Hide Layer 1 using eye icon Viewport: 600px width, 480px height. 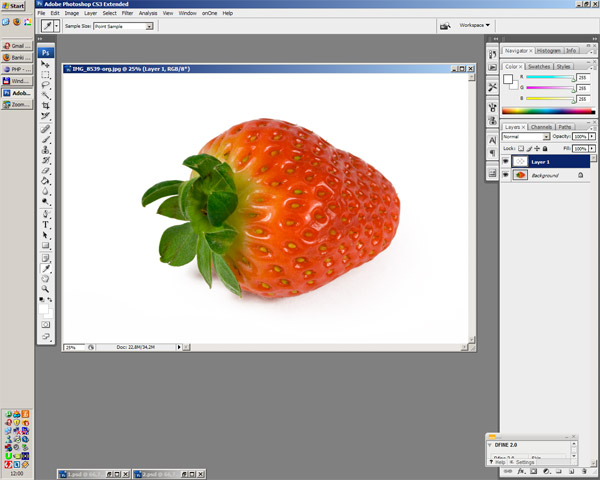(x=506, y=161)
